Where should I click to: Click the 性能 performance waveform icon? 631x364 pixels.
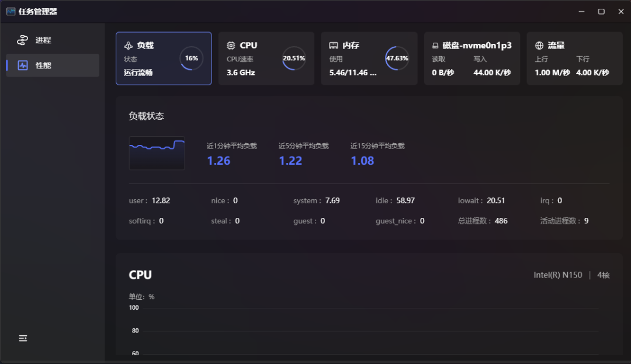(23, 65)
